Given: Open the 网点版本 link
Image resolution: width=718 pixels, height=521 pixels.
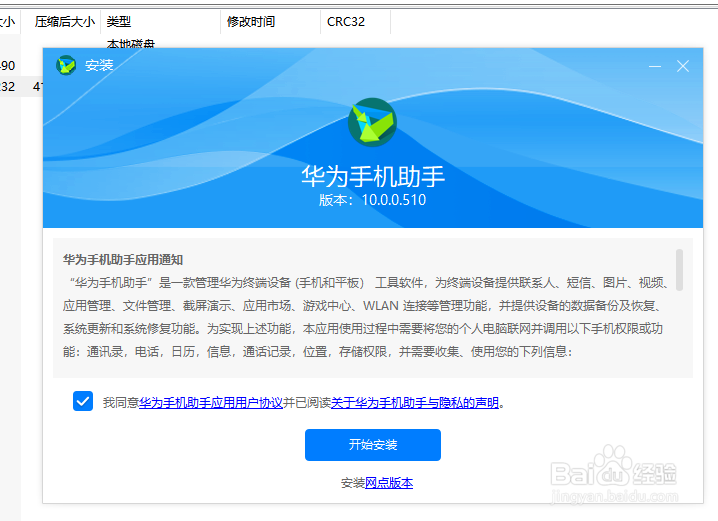Looking at the screenshot, I should click(389, 483).
